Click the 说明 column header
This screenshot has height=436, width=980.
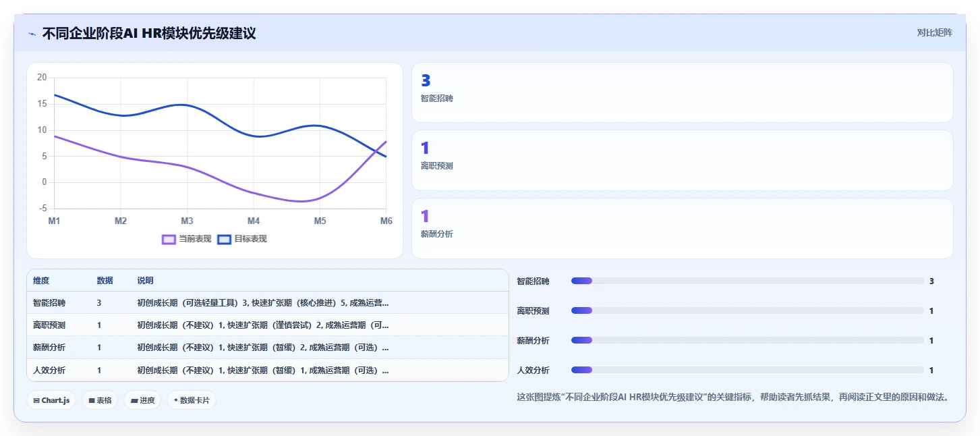click(x=145, y=281)
